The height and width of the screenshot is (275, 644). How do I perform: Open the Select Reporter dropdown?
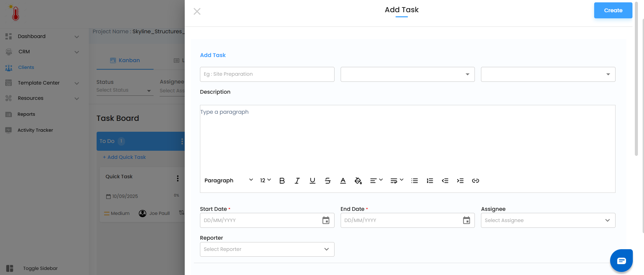(267, 249)
